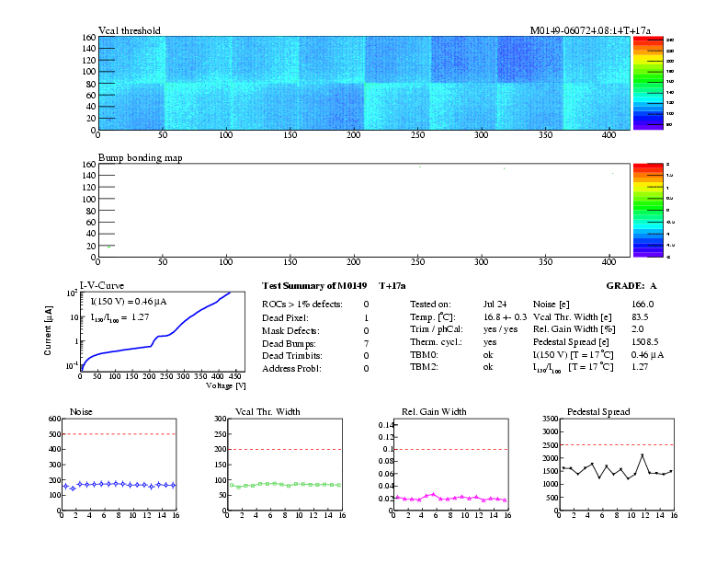Click the Test Summary of M0149 heading
The height and width of the screenshot is (563, 728).
314,287
